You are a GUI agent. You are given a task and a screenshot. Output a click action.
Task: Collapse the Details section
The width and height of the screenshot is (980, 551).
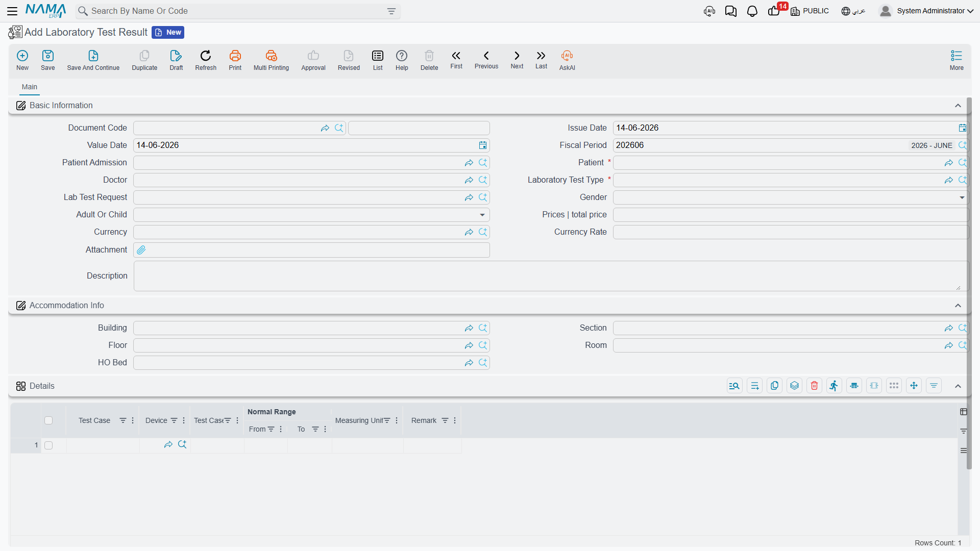point(958,386)
